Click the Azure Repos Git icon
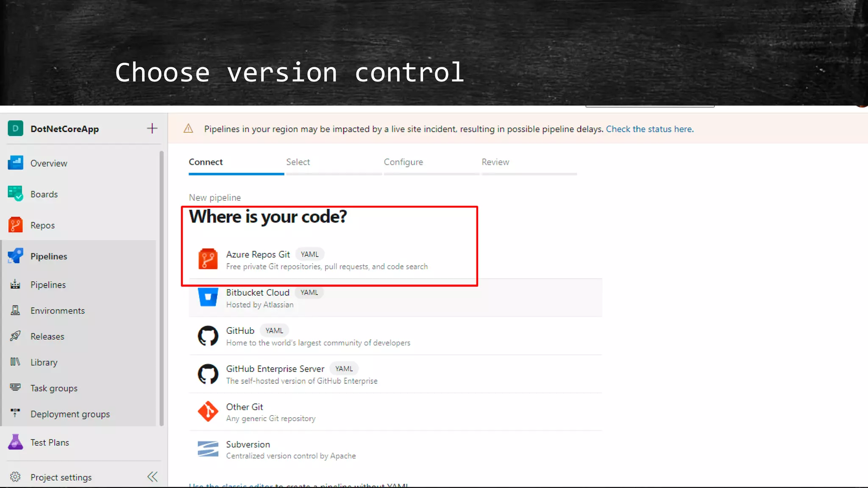Image resolution: width=868 pixels, height=488 pixels. point(208,259)
